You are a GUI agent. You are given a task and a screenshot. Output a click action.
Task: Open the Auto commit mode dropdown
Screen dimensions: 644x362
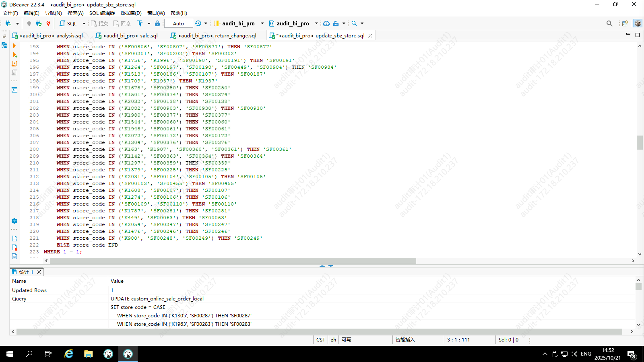click(x=178, y=23)
